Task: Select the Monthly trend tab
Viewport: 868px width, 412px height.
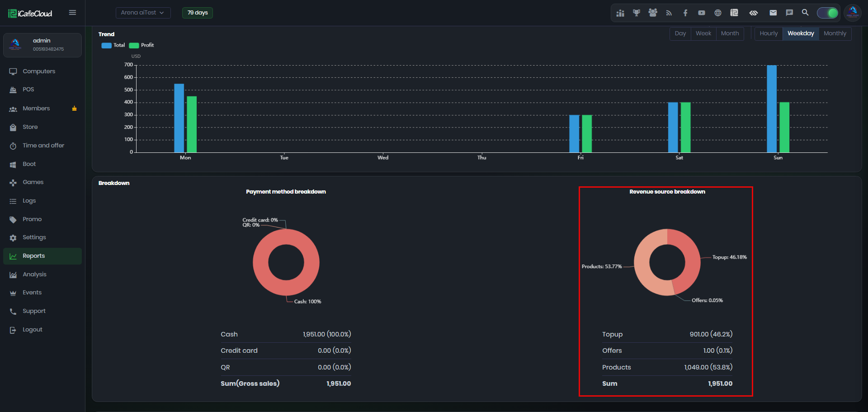Action: pos(835,33)
